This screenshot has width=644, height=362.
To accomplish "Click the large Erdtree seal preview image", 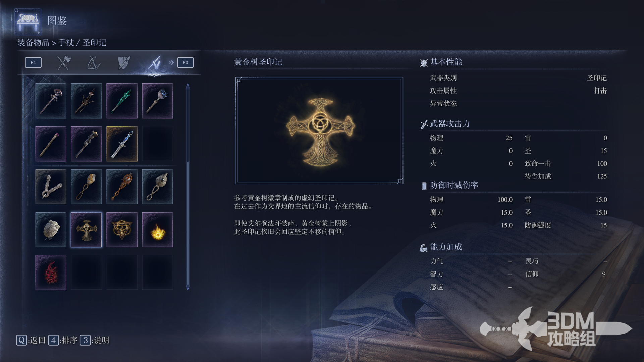I will (319, 131).
